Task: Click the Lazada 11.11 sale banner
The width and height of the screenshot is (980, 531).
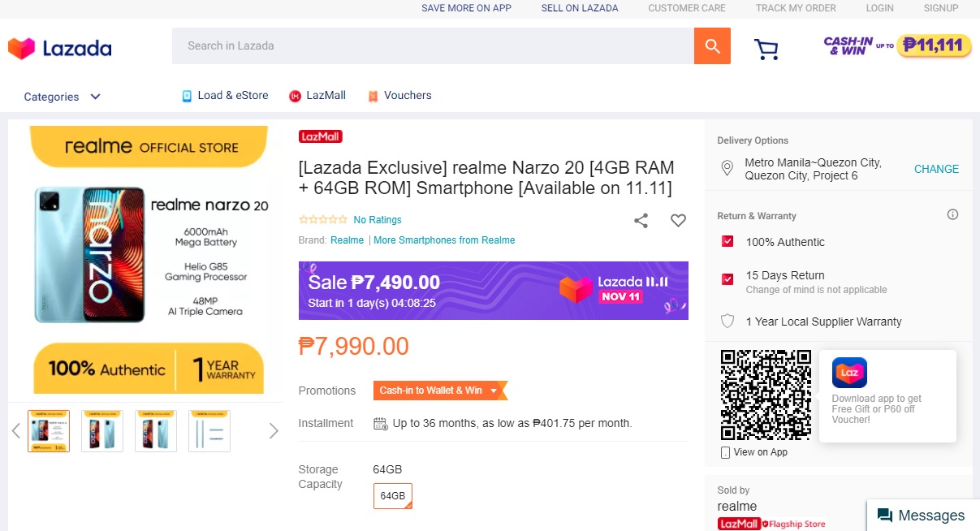Action: [x=494, y=291]
